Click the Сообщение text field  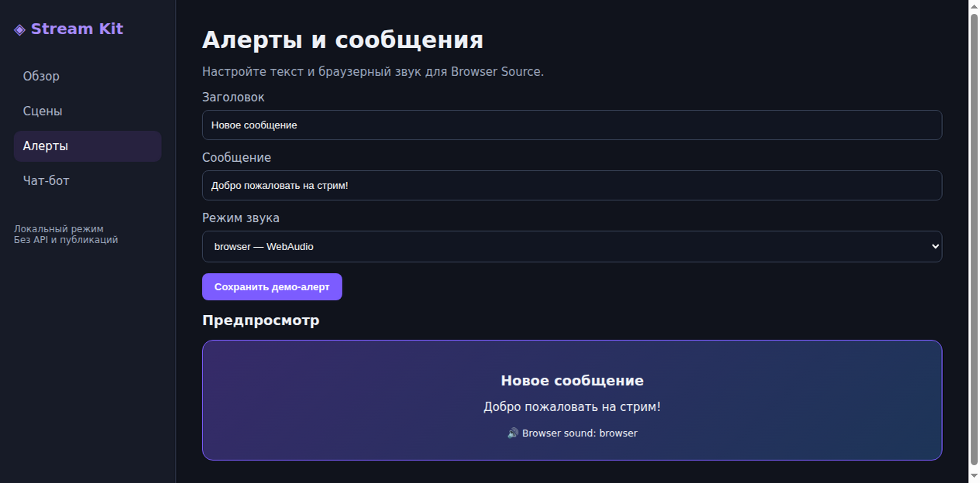pyautogui.click(x=572, y=185)
